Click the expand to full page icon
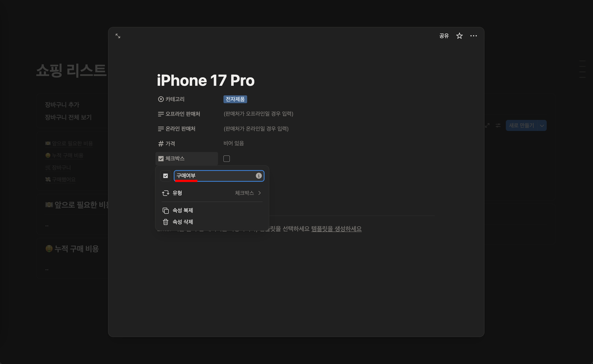593x364 pixels. 118,36
